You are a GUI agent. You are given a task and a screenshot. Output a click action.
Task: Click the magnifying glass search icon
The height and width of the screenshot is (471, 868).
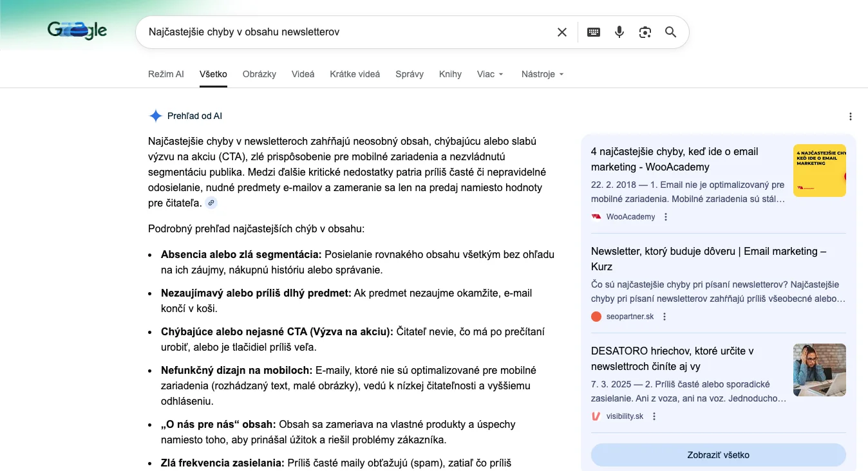tap(670, 32)
